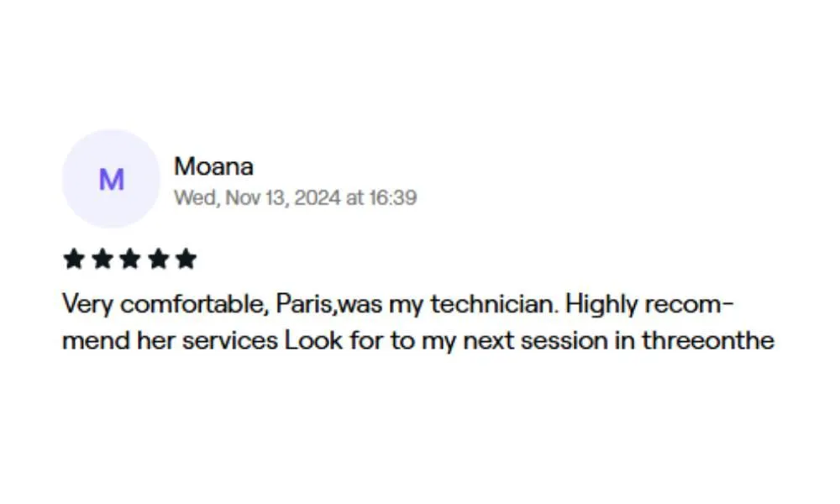Click the word session in review

click(x=564, y=341)
